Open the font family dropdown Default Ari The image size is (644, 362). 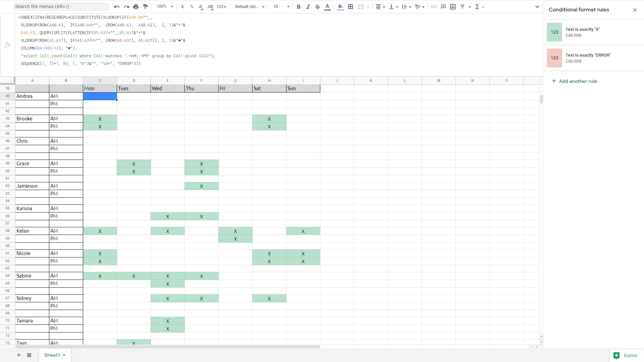(x=250, y=7)
